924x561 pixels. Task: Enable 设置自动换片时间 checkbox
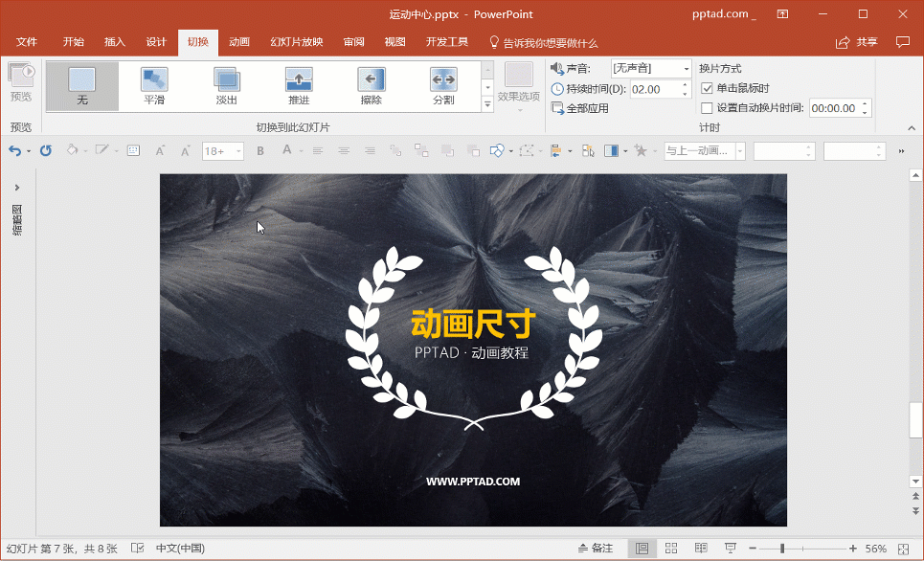tap(708, 108)
